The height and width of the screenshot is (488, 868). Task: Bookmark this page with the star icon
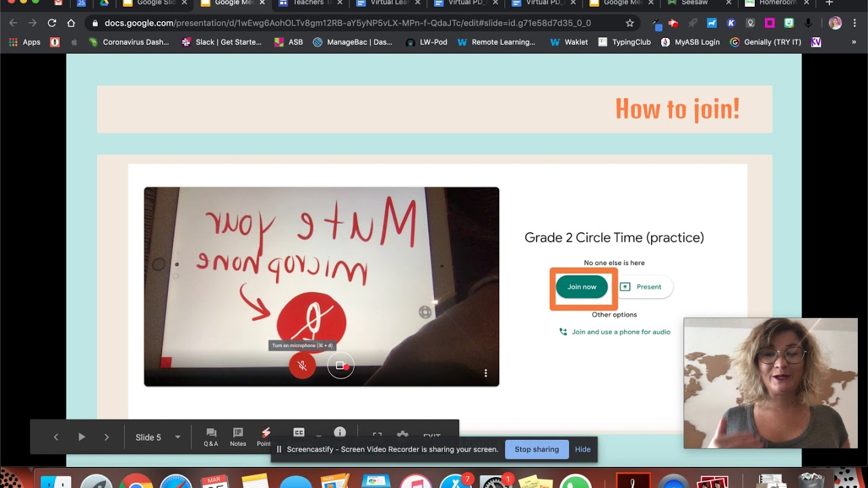(x=630, y=23)
